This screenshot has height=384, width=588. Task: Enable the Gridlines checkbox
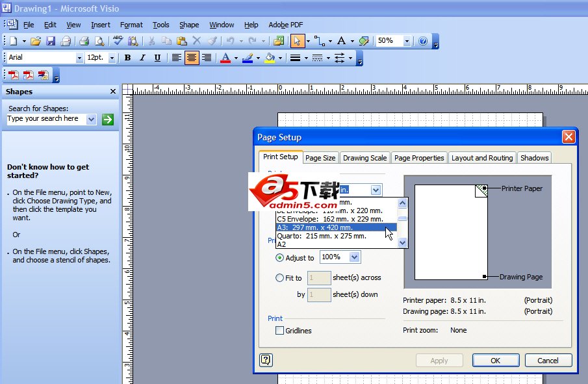[280, 331]
